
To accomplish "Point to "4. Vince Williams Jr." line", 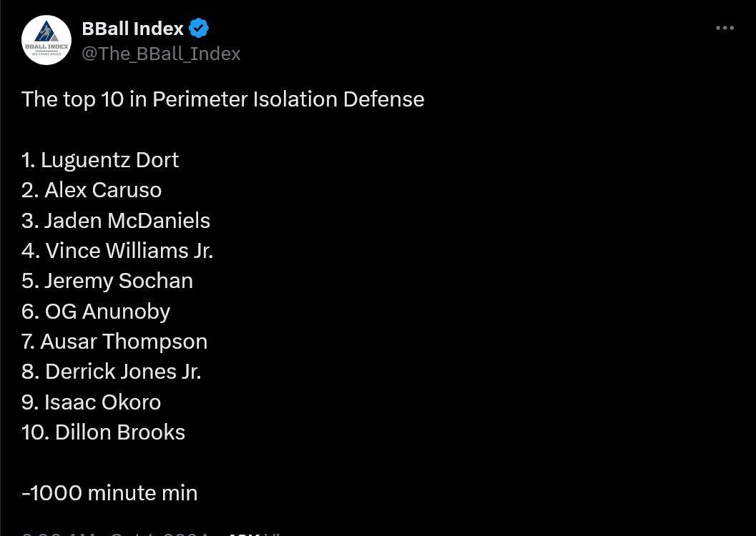I will tap(117, 251).
